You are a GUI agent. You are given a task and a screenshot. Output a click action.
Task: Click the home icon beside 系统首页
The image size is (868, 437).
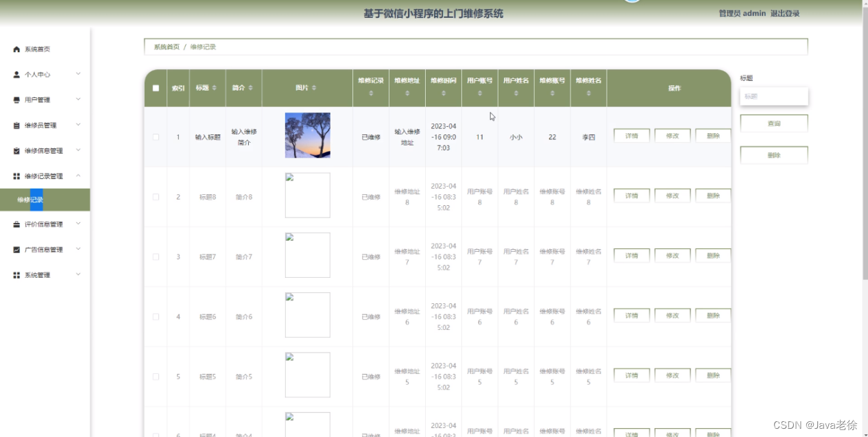(16, 49)
